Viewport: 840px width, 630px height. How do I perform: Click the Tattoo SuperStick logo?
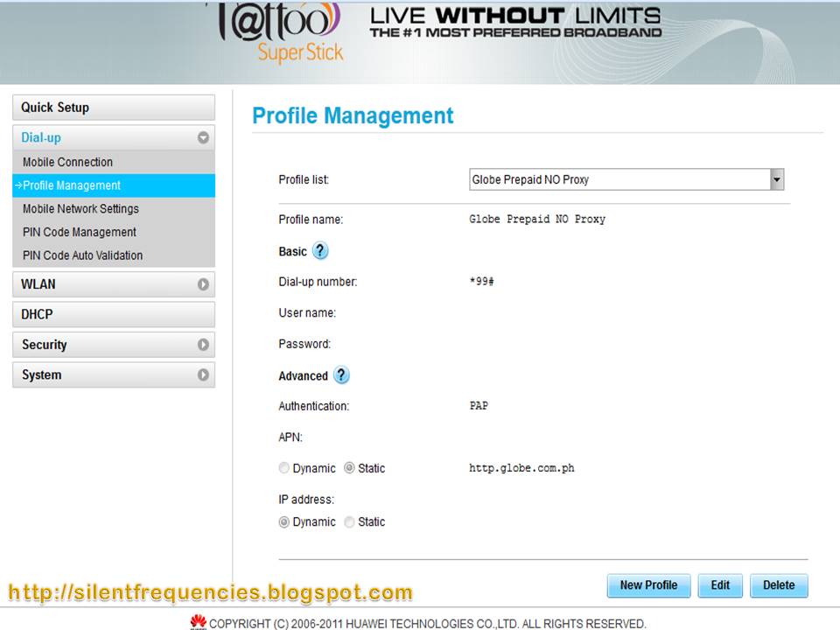coord(280,33)
